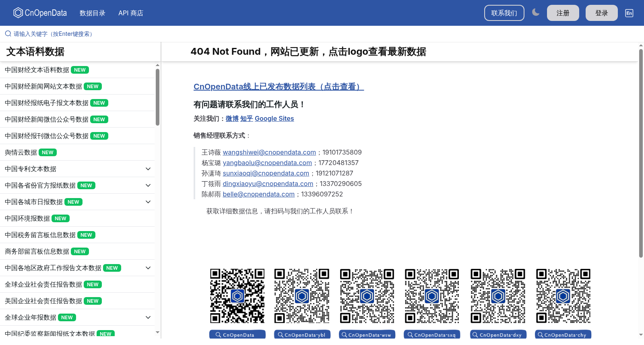This screenshot has width=644, height=345.
Task: Toggle dark mode moon icon
Action: [536, 12]
